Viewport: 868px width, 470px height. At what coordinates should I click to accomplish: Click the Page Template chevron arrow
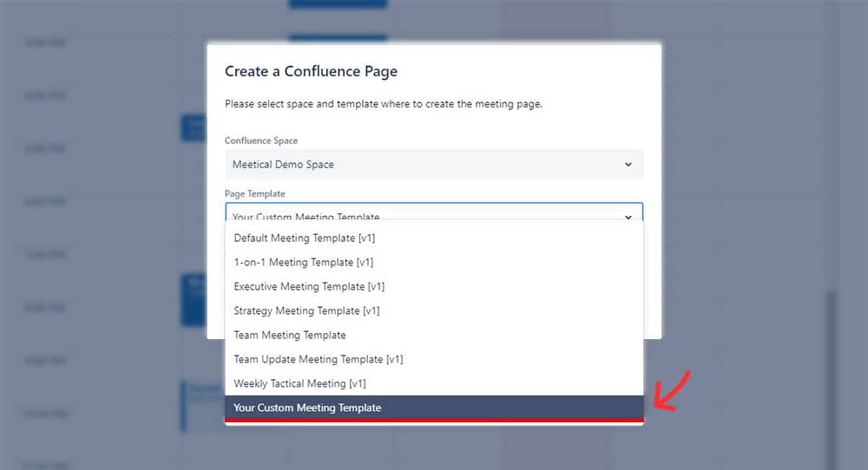click(628, 217)
